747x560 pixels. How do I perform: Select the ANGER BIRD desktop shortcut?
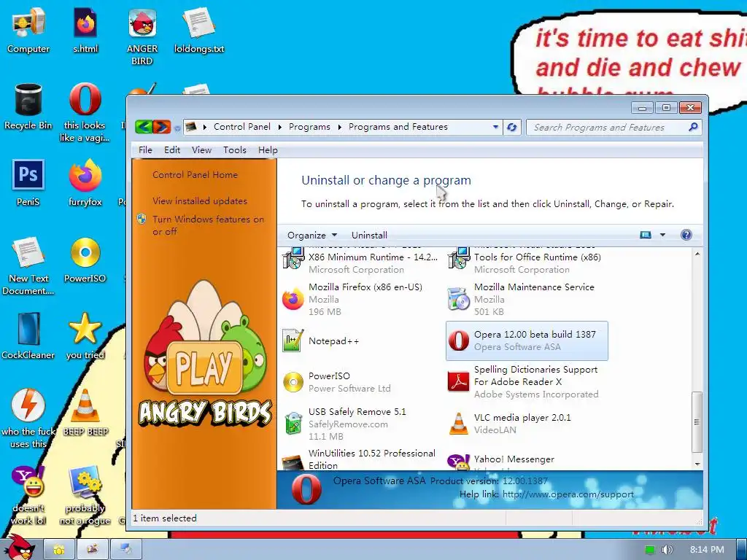[x=142, y=37]
